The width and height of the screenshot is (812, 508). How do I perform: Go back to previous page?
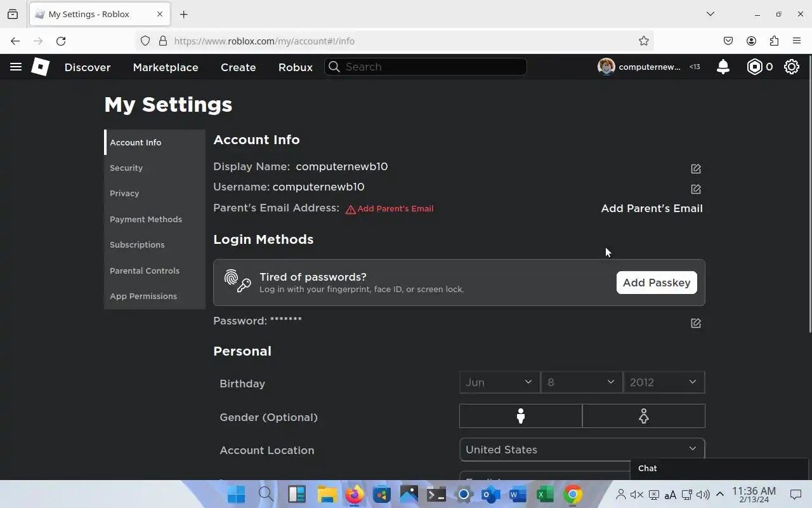tap(15, 41)
